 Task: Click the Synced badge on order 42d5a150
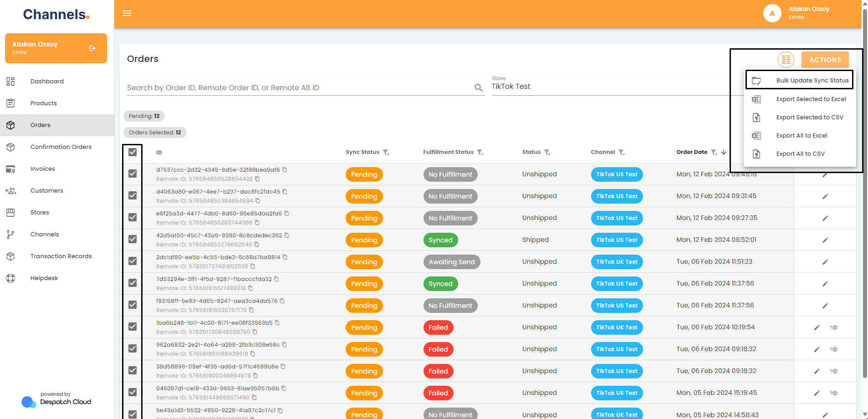tap(440, 240)
